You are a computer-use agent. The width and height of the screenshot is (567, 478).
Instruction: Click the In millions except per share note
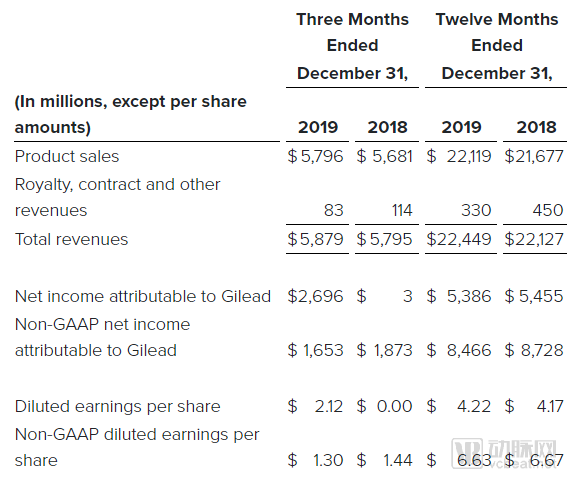click(130, 114)
